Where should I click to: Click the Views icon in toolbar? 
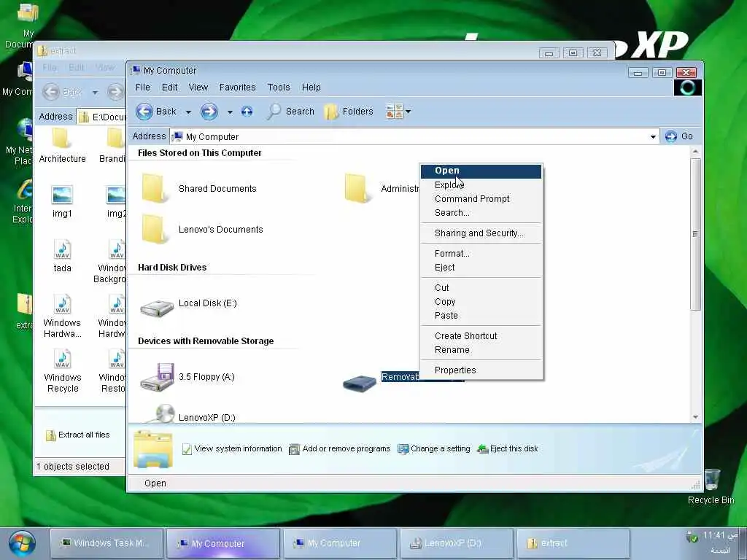[x=395, y=112]
